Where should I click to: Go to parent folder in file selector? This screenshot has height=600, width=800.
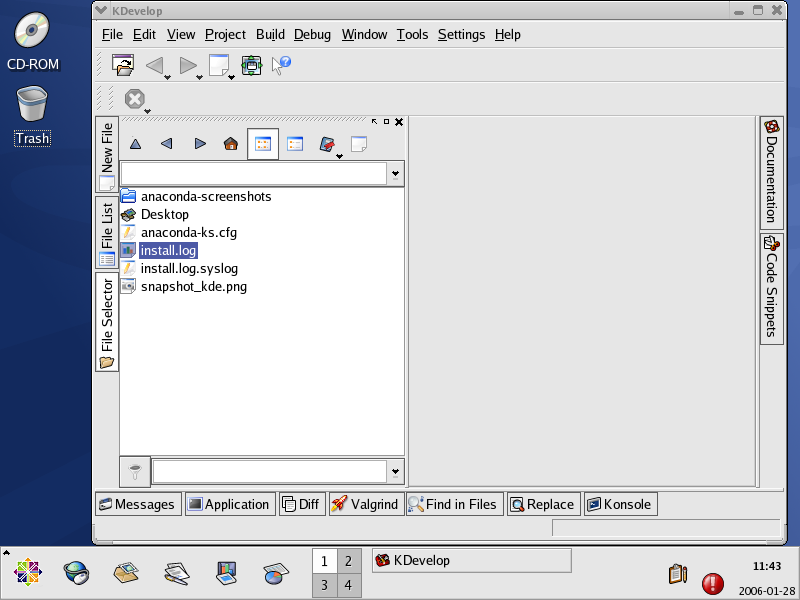[136, 144]
